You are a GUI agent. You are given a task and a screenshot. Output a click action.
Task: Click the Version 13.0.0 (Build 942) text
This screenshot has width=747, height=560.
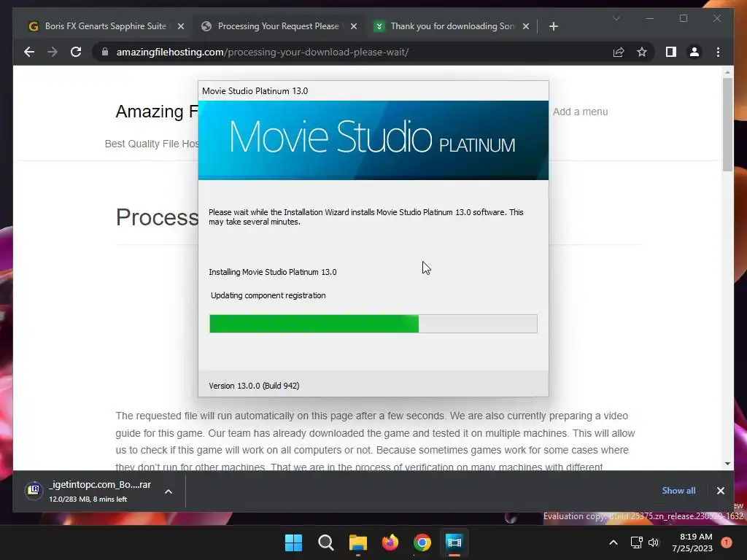pos(254,386)
